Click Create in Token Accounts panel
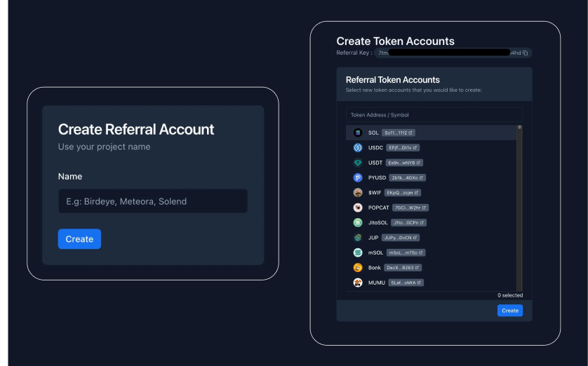The width and height of the screenshot is (588, 366). point(510,311)
